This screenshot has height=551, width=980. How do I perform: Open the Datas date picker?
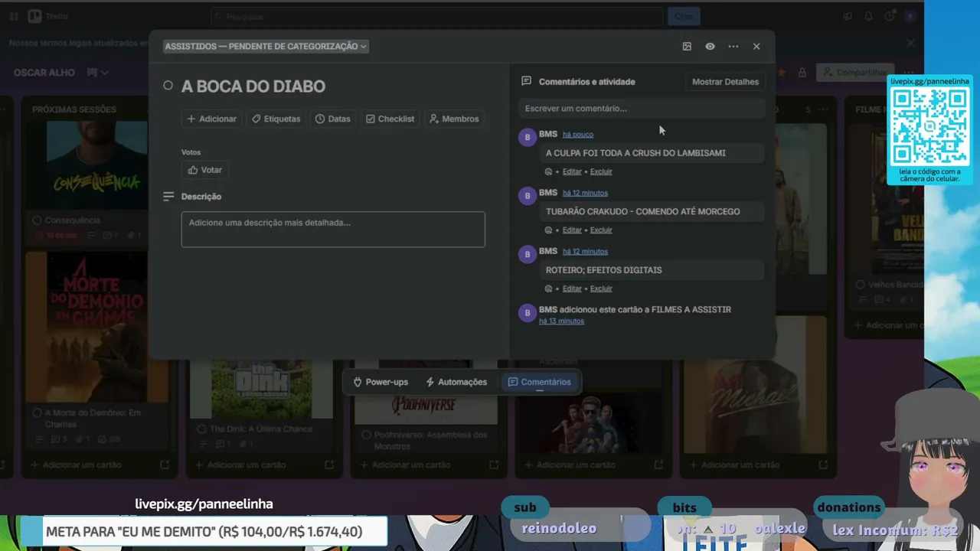click(x=333, y=119)
